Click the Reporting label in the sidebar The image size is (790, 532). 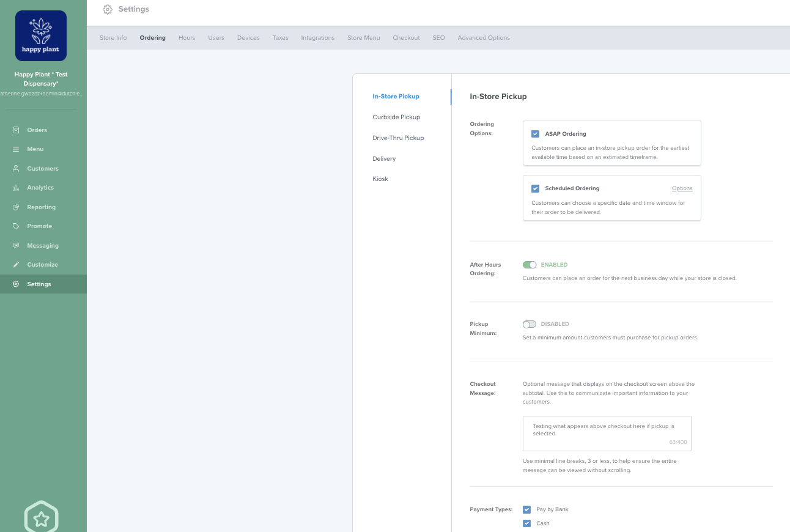pyautogui.click(x=41, y=207)
